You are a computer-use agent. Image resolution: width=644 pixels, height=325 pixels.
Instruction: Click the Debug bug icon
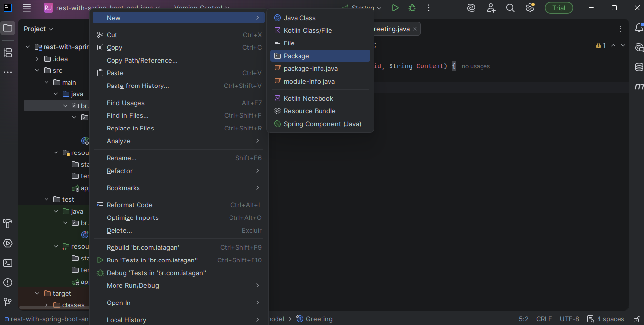coord(412,8)
